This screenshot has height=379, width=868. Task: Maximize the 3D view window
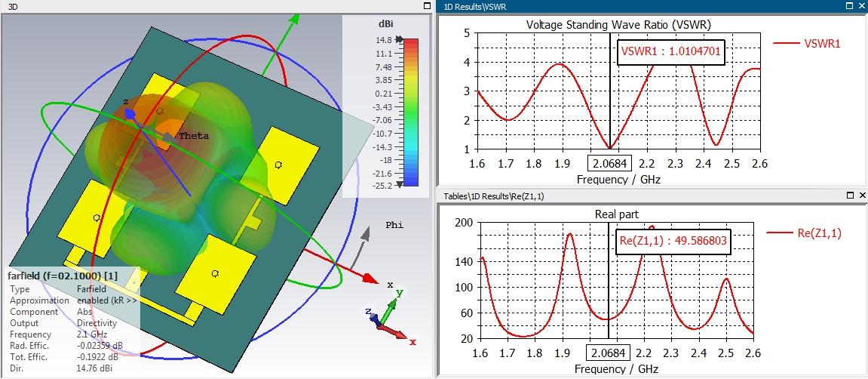coord(426,6)
